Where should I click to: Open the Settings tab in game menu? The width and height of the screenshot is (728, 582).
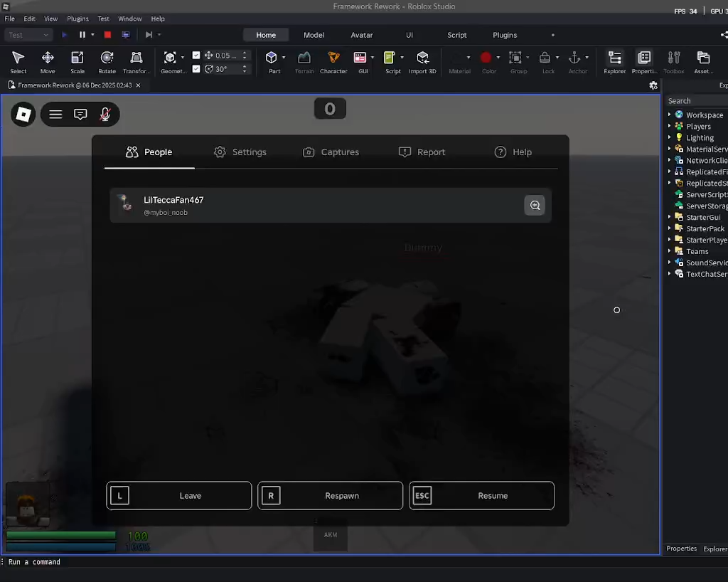tap(240, 152)
